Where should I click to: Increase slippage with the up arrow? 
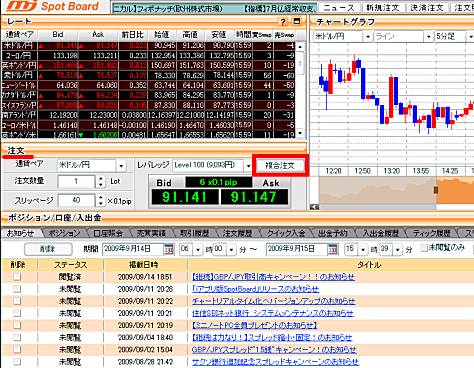(101, 197)
